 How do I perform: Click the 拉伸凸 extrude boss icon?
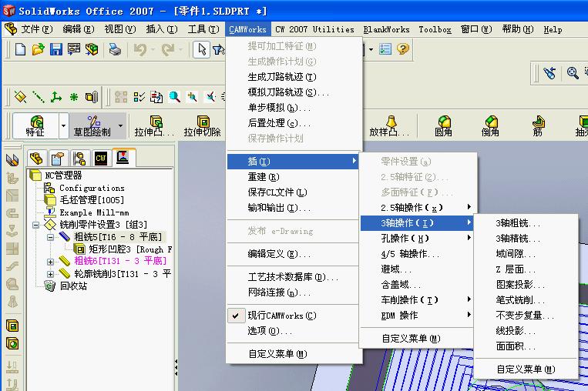pyautogui.click(x=154, y=125)
